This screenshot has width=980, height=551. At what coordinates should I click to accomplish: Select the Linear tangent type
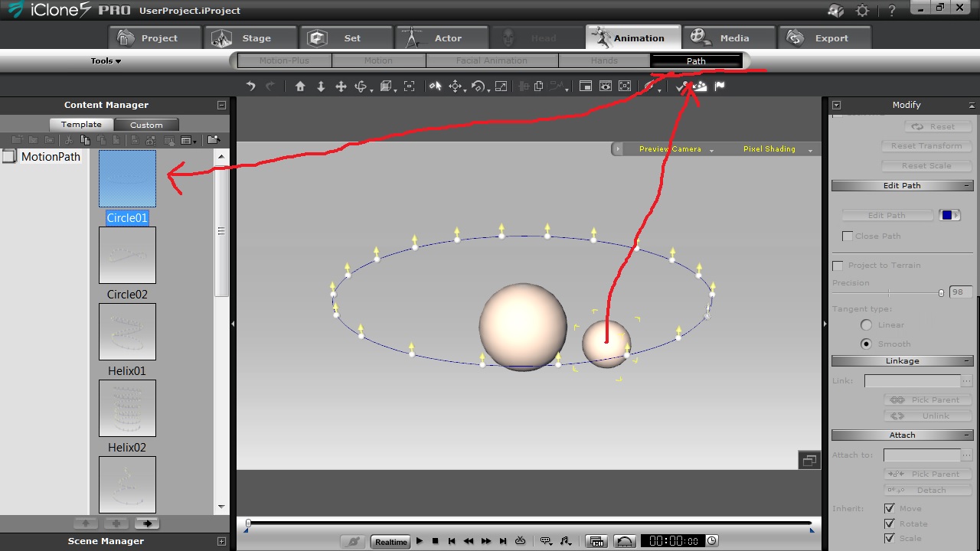point(866,324)
